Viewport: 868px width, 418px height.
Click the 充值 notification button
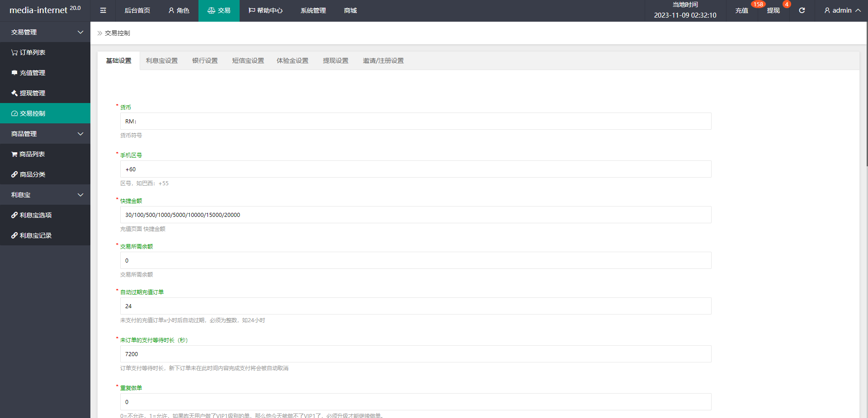pyautogui.click(x=742, y=10)
